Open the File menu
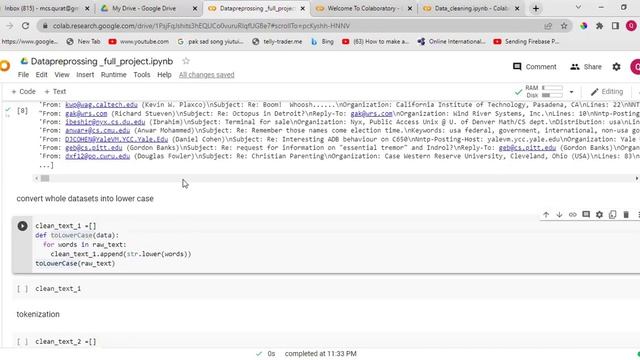The height and width of the screenshot is (360, 640). pyautogui.click(x=23, y=75)
